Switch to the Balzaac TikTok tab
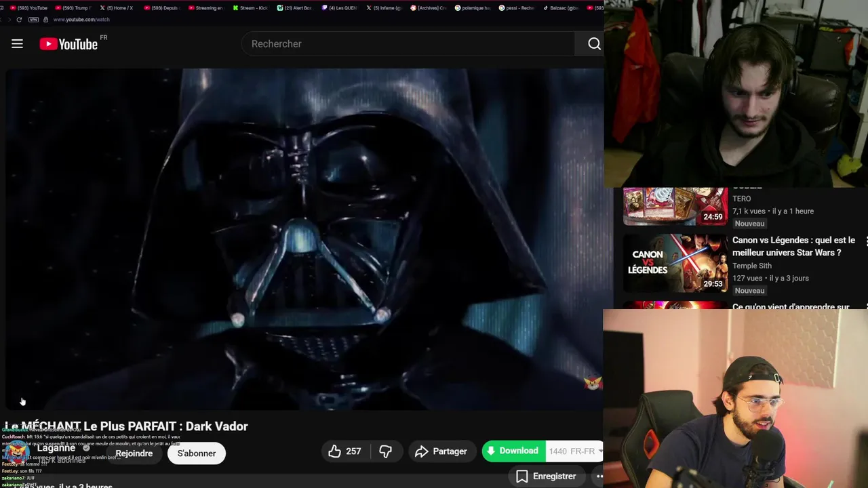The height and width of the screenshot is (488, 868). point(560,8)
